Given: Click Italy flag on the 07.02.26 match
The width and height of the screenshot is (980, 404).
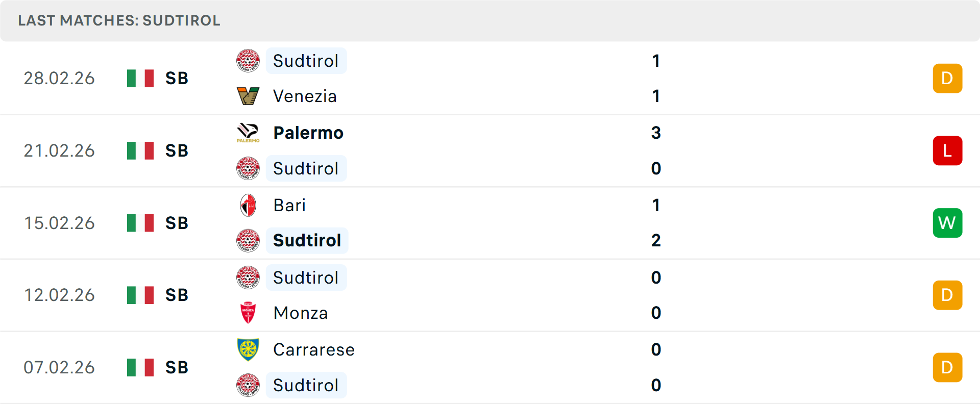Looking at the screenshot, I should [140, 367].
